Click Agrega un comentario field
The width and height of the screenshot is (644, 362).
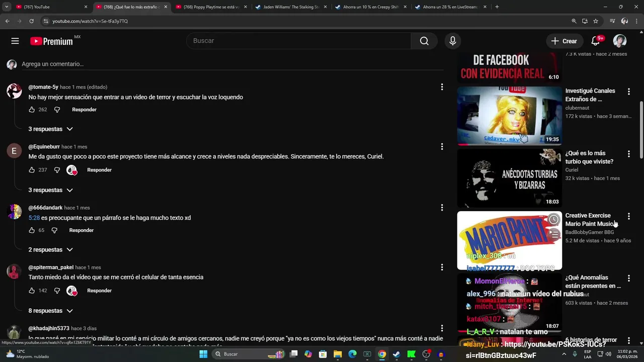click(232, 64)
